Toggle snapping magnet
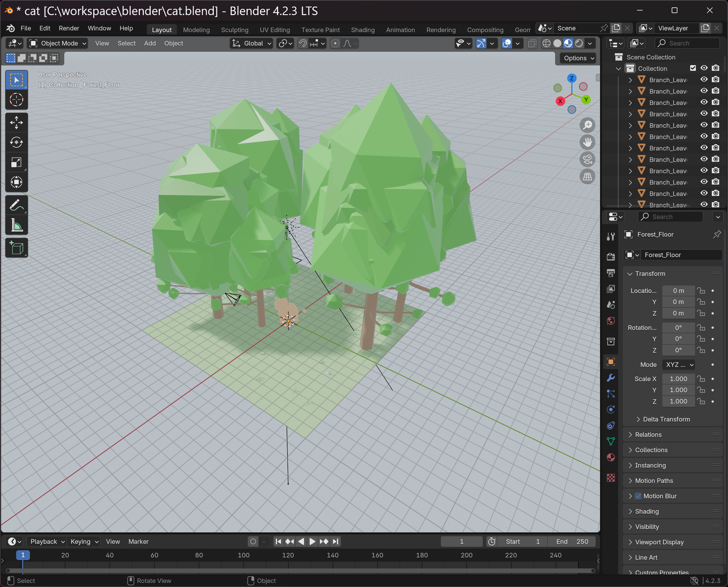 [303, 43]
